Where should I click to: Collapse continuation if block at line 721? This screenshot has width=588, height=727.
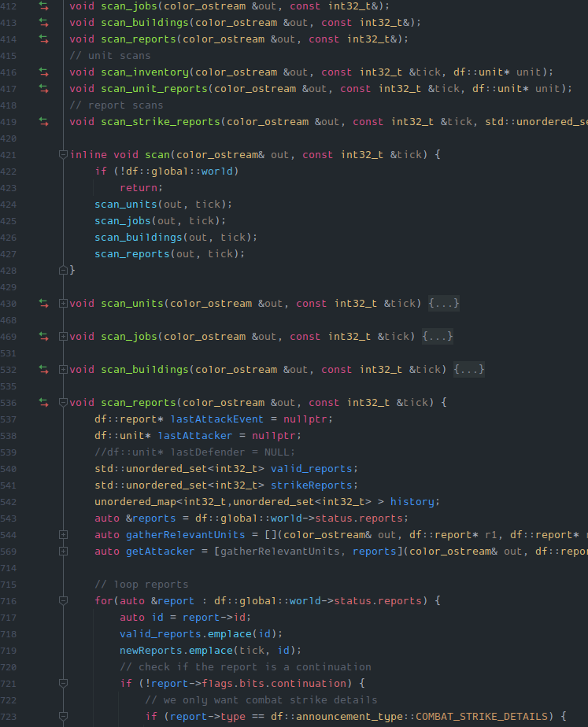[x=64, y=684]
